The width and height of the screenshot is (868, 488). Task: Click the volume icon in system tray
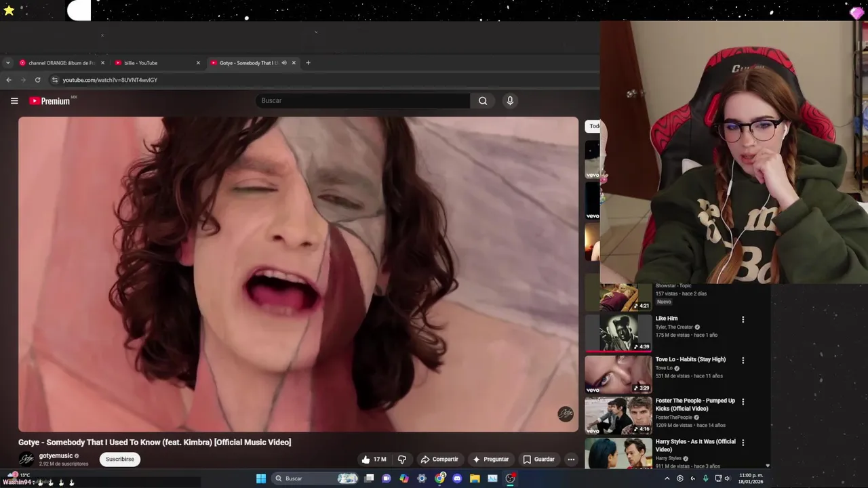point(727,479)
